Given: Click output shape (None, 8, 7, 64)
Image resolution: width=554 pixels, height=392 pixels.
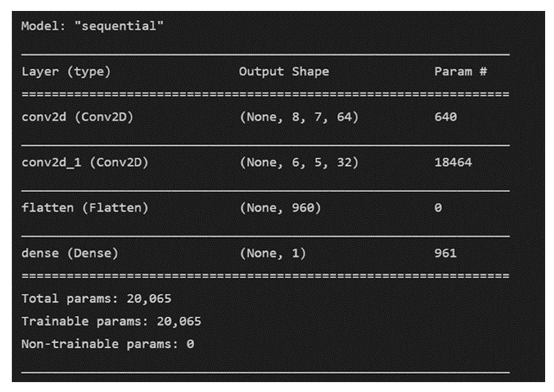Looking at the screenshot, I should pos(299,117).
